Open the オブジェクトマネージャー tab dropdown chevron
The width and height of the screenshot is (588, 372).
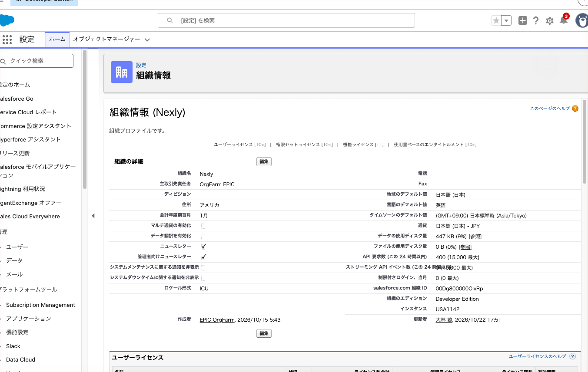147,40
